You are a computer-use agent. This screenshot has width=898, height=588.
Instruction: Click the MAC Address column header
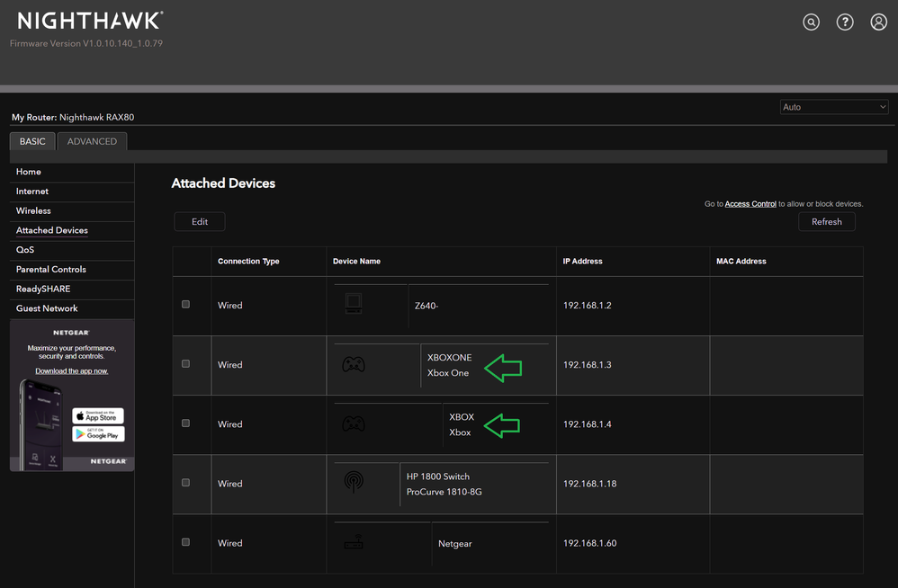tap(741, 262)
